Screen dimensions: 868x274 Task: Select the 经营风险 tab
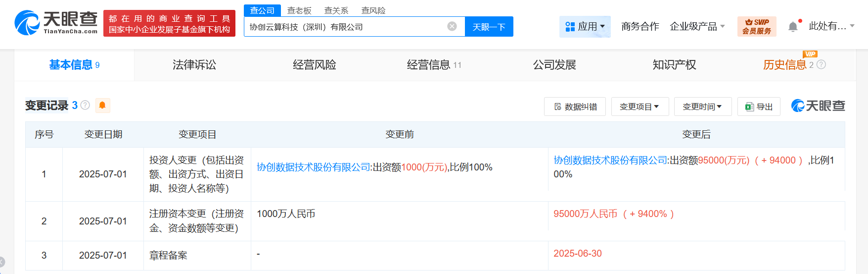tap(315, 65)
